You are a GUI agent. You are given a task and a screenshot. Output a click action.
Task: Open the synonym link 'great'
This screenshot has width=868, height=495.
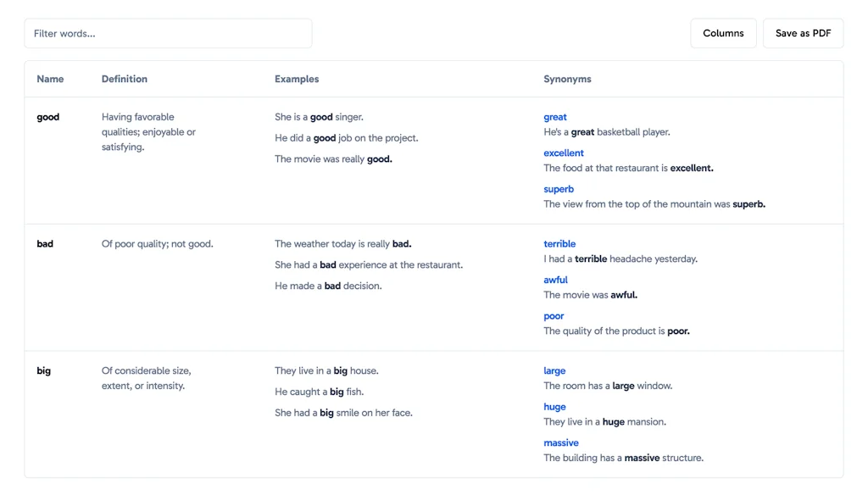(555, 116)
